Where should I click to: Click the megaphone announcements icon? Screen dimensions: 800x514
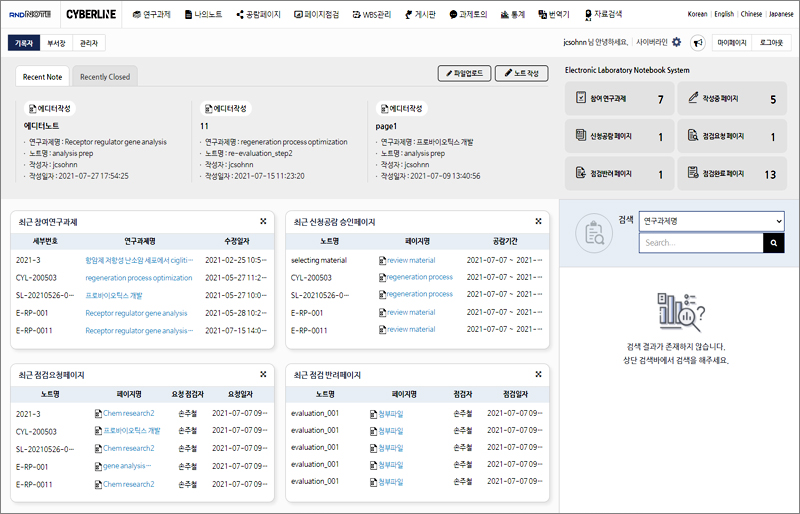pos(697,43)
